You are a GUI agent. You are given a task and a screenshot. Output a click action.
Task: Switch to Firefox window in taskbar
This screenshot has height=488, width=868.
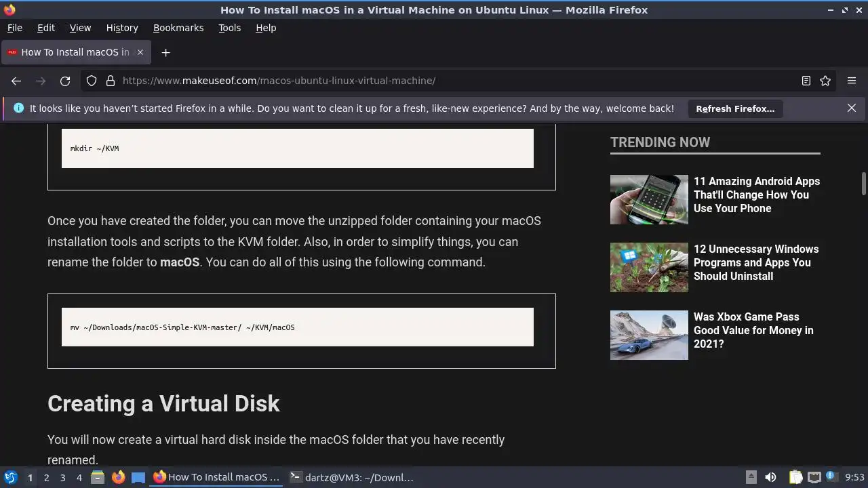click(x=217, y=477)
